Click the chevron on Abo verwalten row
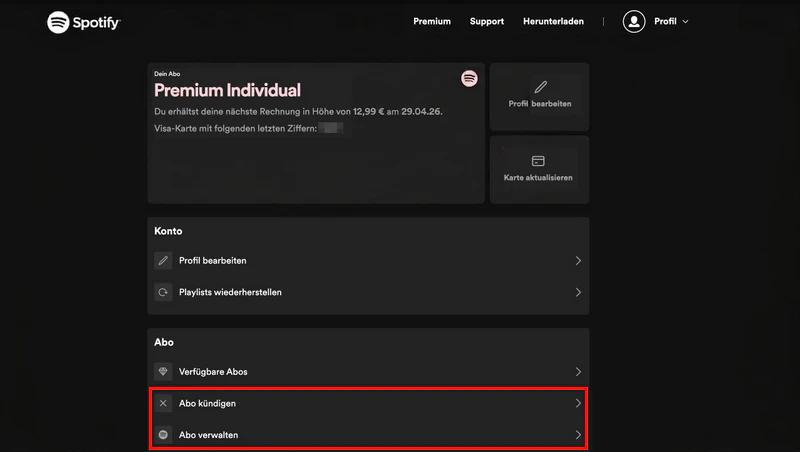 pyautogui.click(x=578, y=435)
